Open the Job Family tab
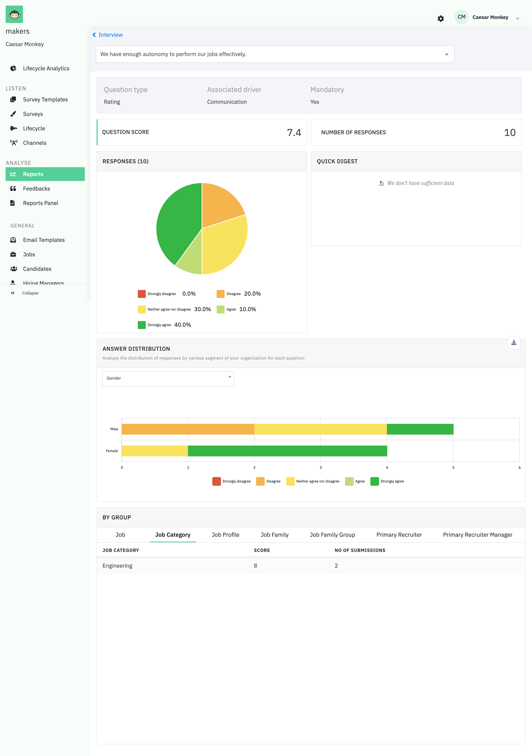532x756 pixels. click(x=274, y=535)
